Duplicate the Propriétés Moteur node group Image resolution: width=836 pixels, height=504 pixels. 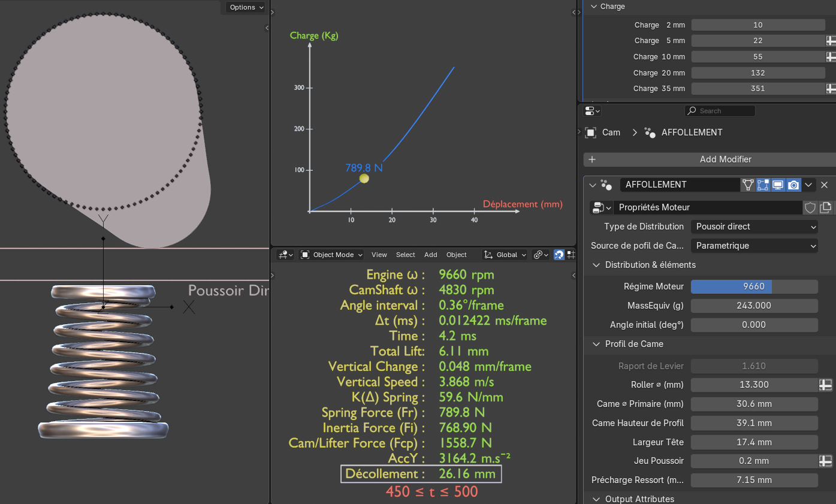[x=826, y=207]
